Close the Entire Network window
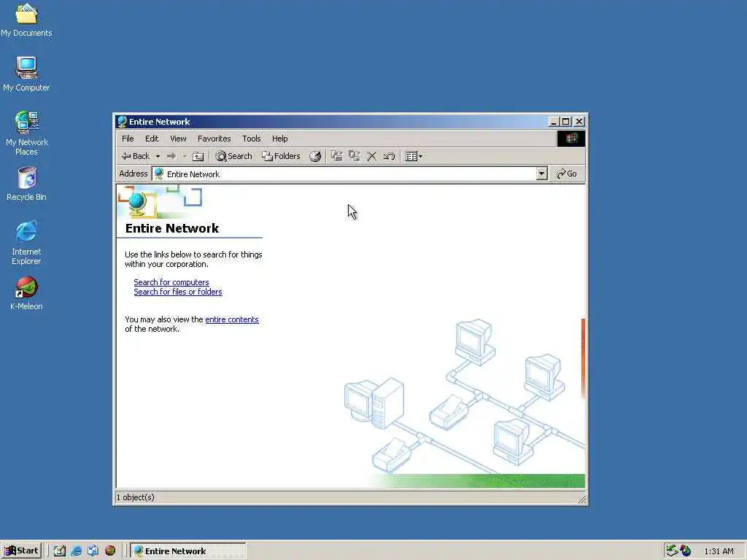The width and height of the screenshot is (747, 560). click(x=579, y=122)
